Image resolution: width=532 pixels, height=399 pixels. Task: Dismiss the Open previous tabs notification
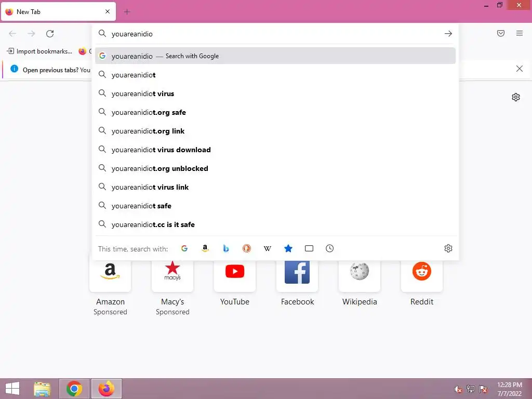pyautogui.click(x=520, y=69)
